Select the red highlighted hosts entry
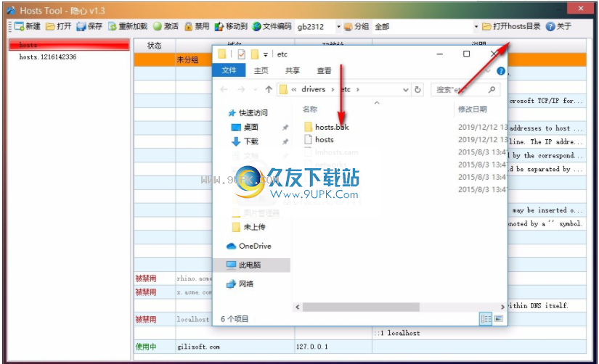This screenshot has height=364, width=599. [x=69, y=45]
